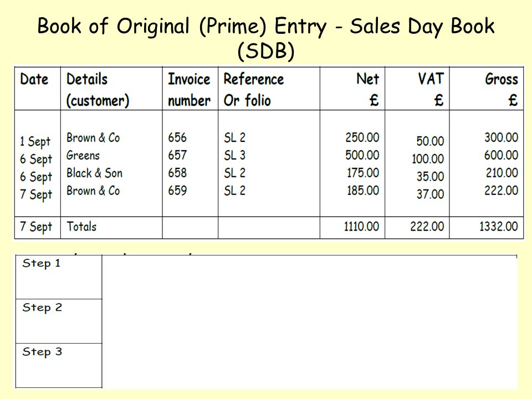Click the Step 1 cell
This screenshot has width=532, height=399.
[59, 277]
